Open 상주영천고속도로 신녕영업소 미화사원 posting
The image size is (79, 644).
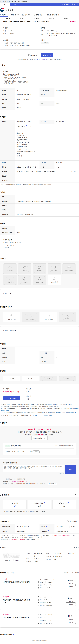point(17,582)
